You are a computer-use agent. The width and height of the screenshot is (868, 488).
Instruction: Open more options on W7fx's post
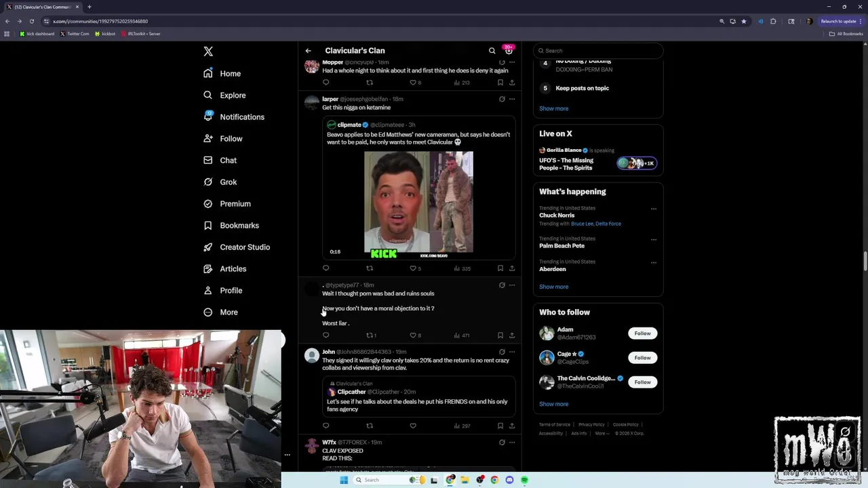[x=512, y=442]
